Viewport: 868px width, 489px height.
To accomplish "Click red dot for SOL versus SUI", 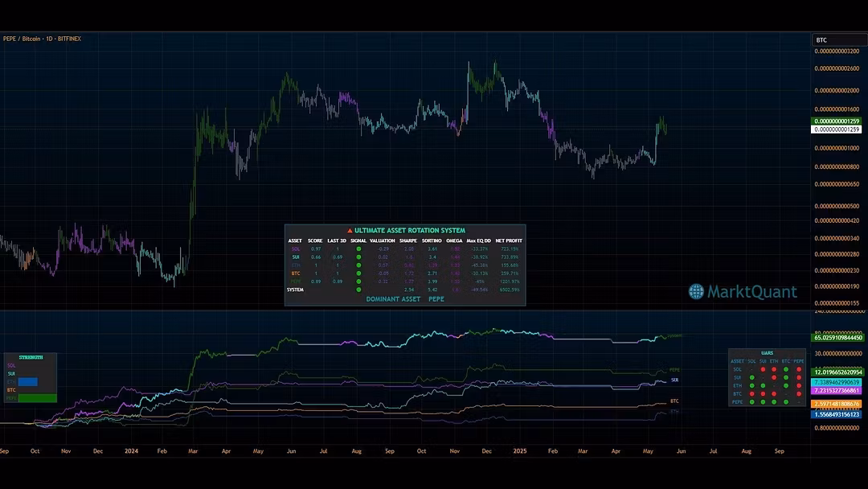I will click(x=762, y=368).
